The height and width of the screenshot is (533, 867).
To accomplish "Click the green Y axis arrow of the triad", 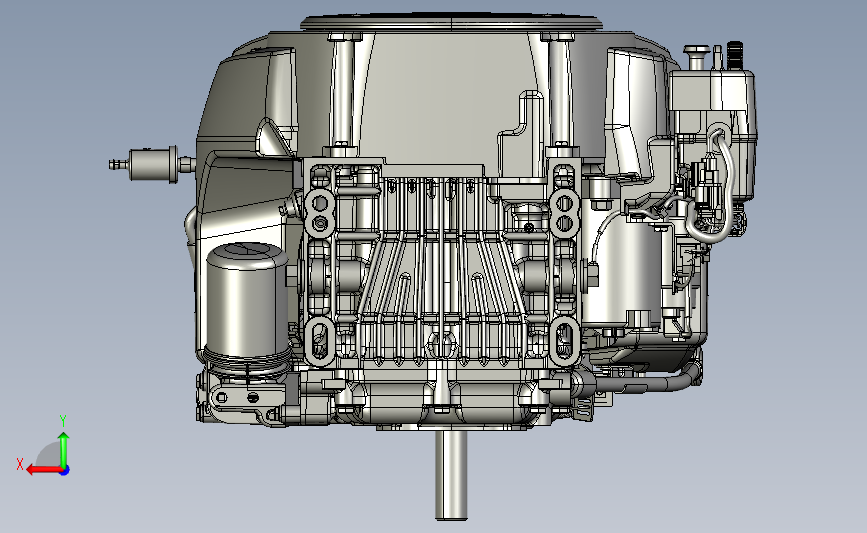I will (64, 448).
